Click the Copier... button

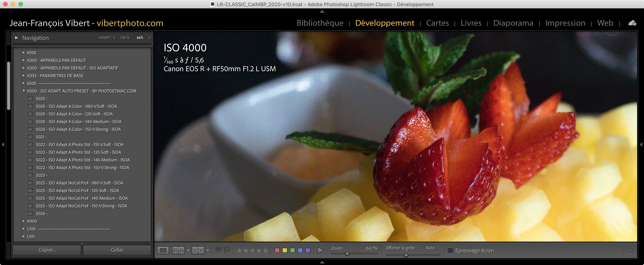47,250
